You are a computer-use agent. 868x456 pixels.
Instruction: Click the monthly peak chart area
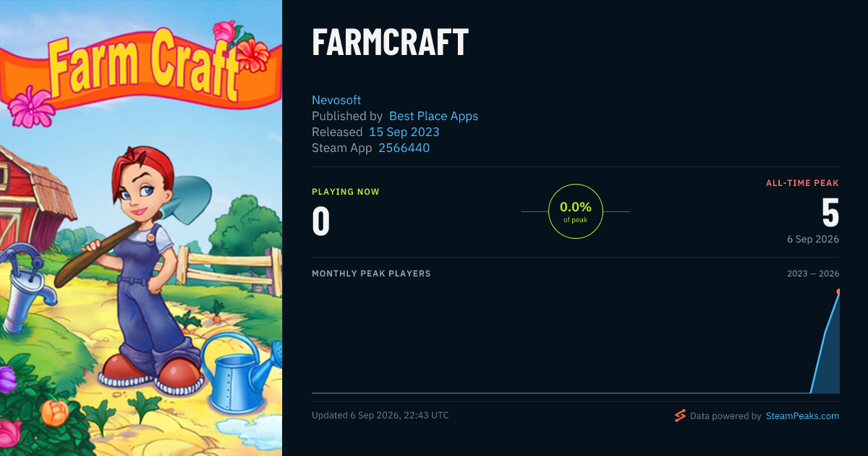(x=576, y=342)
